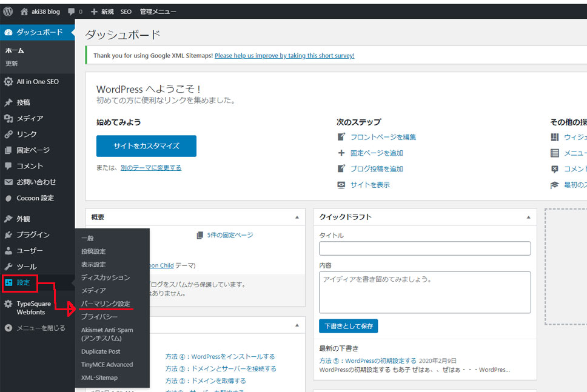Open TinyMCE Advanced settings entry
The height and width of the screenshot is (392, 587).
107,365
